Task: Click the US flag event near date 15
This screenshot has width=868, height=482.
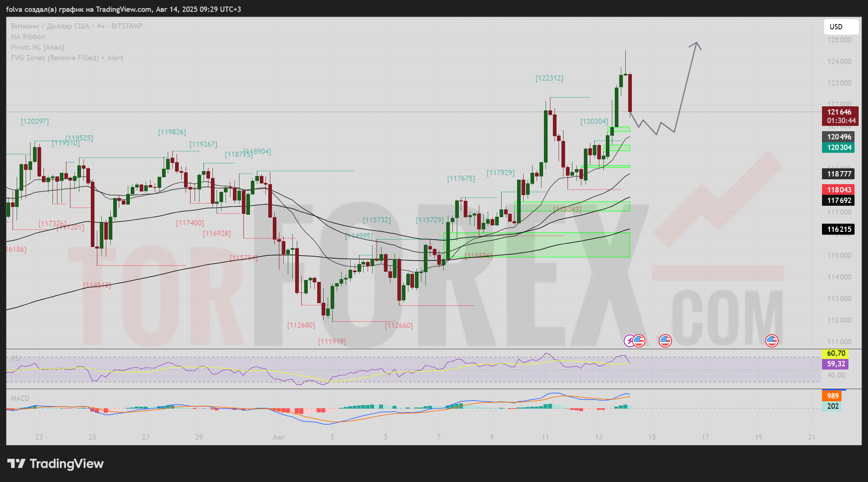Action: [665, 341]
